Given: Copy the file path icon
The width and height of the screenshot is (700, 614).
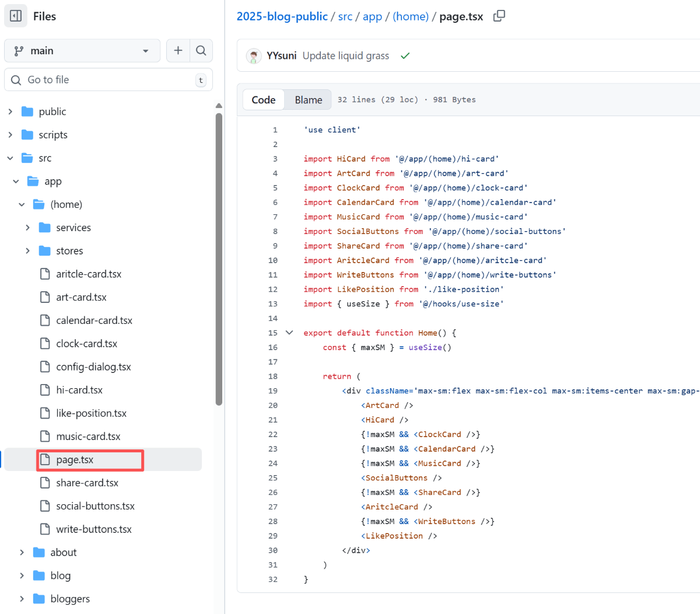Looking at the screenshot, I should tap(499, 16).
